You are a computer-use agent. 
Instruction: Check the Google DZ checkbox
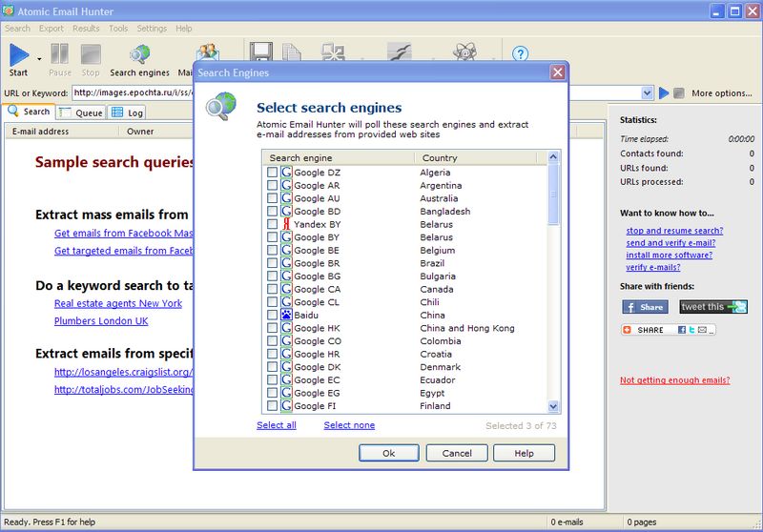272,173
